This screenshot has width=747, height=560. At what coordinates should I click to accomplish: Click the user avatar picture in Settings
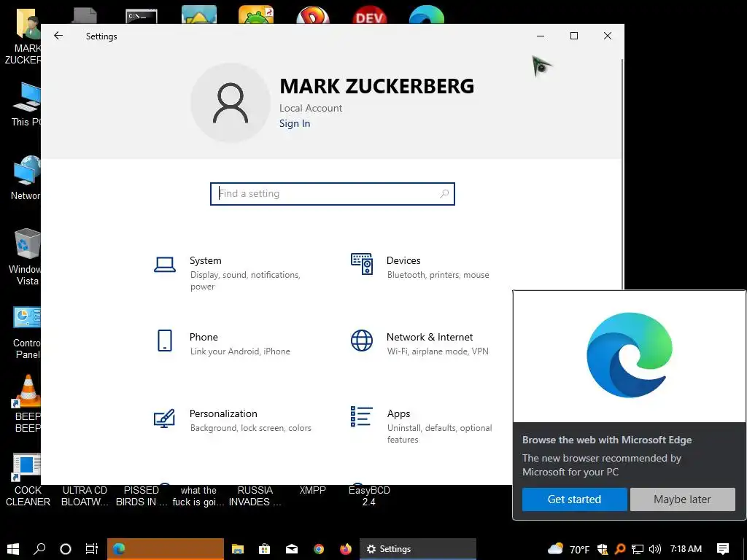pos(231,103)
